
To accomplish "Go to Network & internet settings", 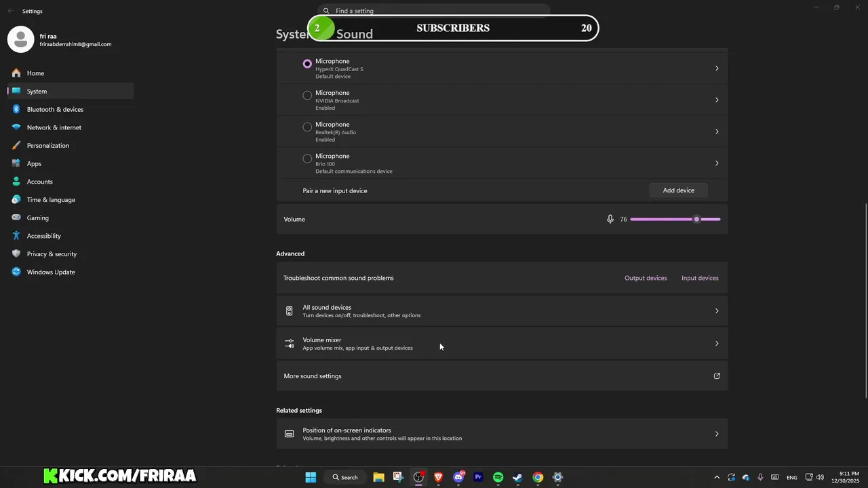I will pos(71,127).
